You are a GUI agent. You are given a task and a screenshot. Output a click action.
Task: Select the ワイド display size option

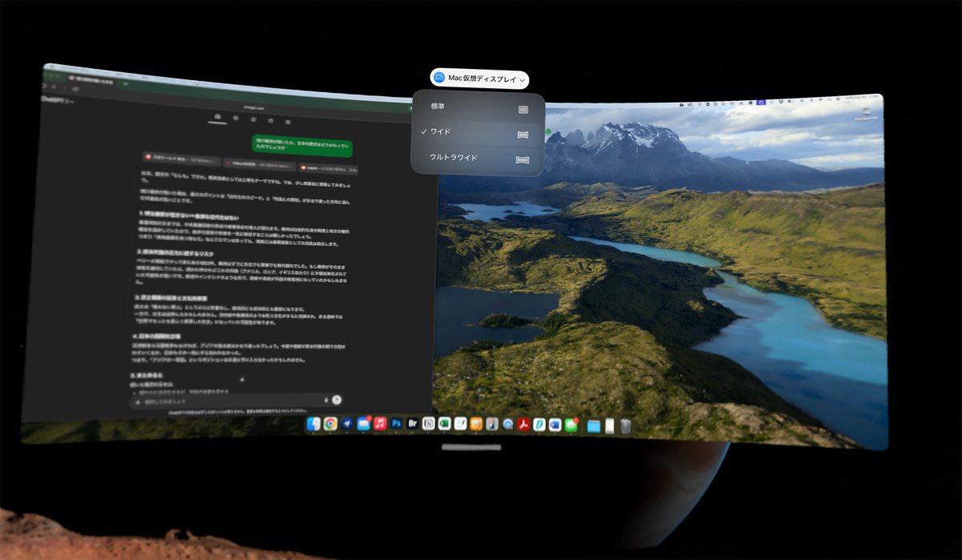point(478,132)
